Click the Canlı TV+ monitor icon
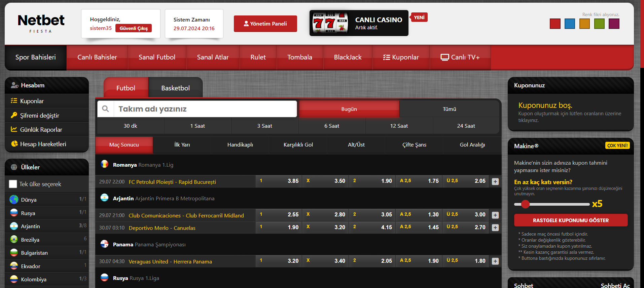Screen dimensions: 644x288 click(445, 57)
